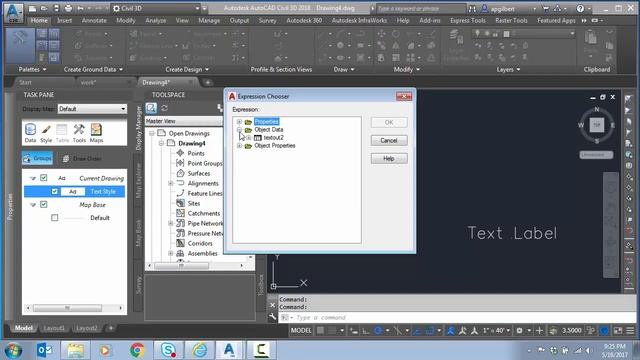Open the Tools icon in Task Pane

pyautogui.click(x=79, y=133)
